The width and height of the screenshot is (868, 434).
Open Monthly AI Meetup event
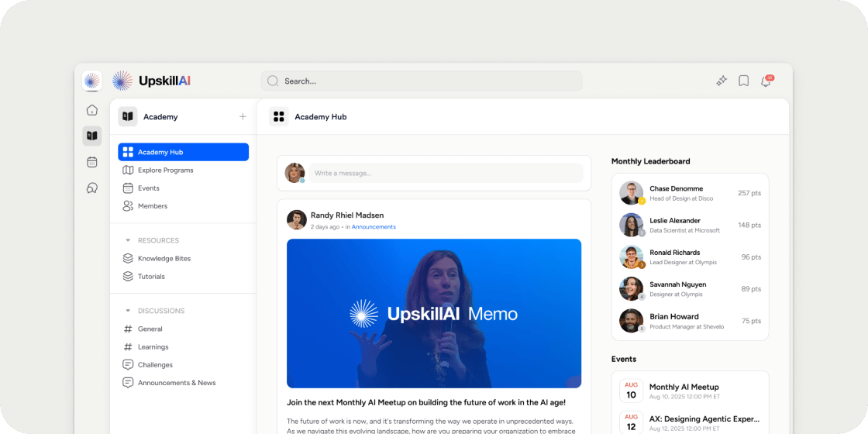(684, 387)
